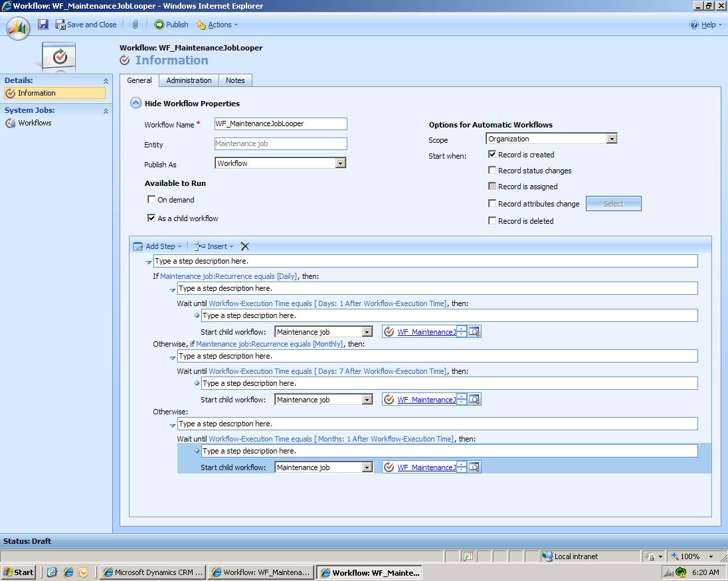The width and height of the screenshot is (728, 581).
Task: Check Record attributes change
Action: tap(492, 203)
